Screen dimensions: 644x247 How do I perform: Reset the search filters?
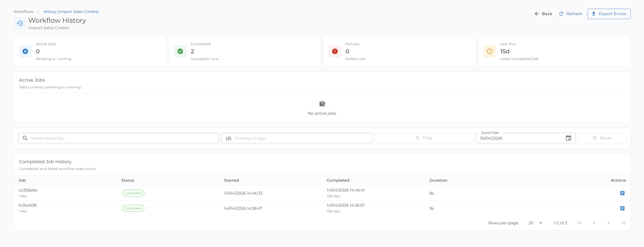coord(602,138)
